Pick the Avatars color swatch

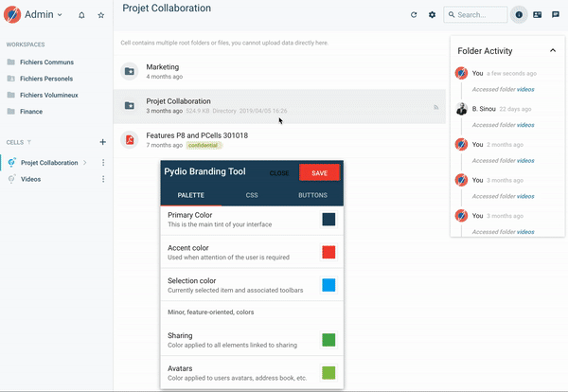coord(328,373)
